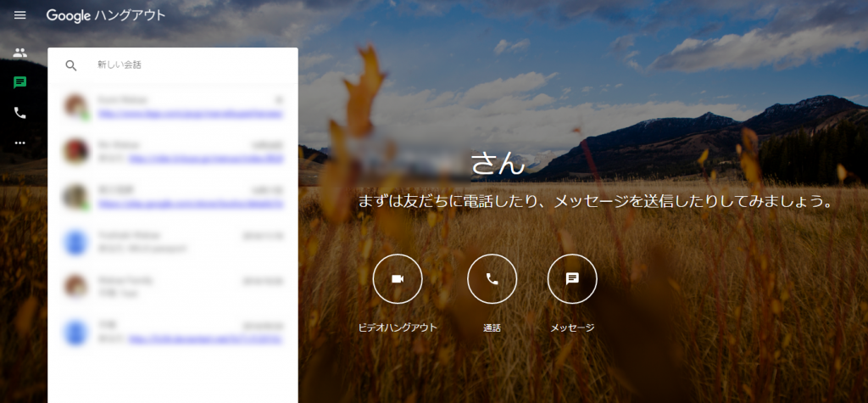The image size is (868, 403).
Task: Click the circular message bubble icon
Action: tap(572, 278)
